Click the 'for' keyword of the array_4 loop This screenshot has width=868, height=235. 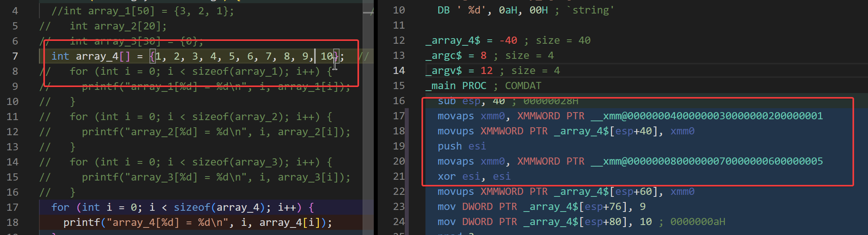coord(60,207)
